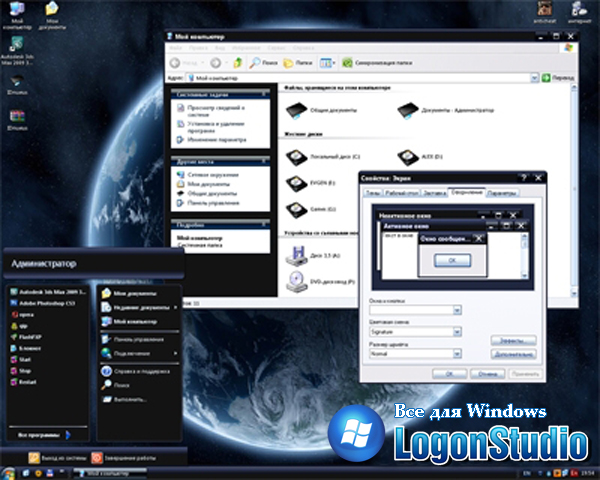Open the Общие документы shared folder icon
600x480 pixels.
click(297, 110)
